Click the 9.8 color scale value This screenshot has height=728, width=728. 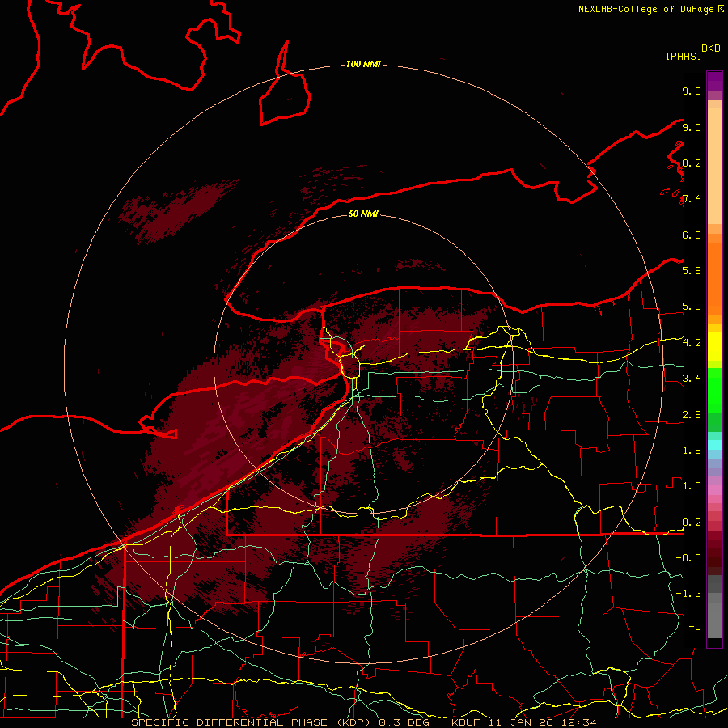pos(692,91)
